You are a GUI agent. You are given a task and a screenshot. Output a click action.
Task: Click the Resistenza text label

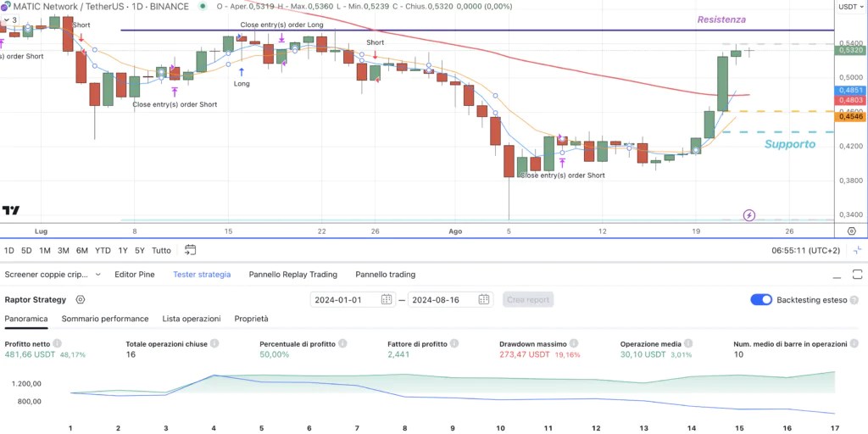tap(721, 19)
